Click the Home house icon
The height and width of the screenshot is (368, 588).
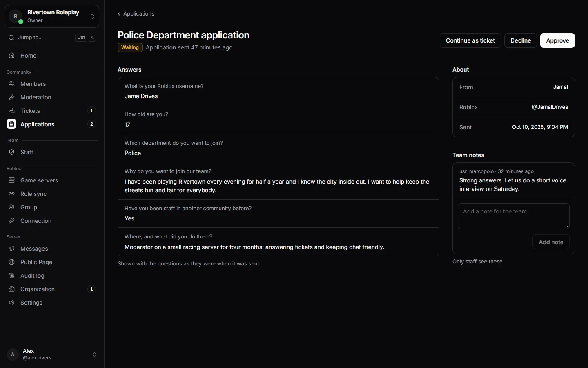[x=12, y=56]
